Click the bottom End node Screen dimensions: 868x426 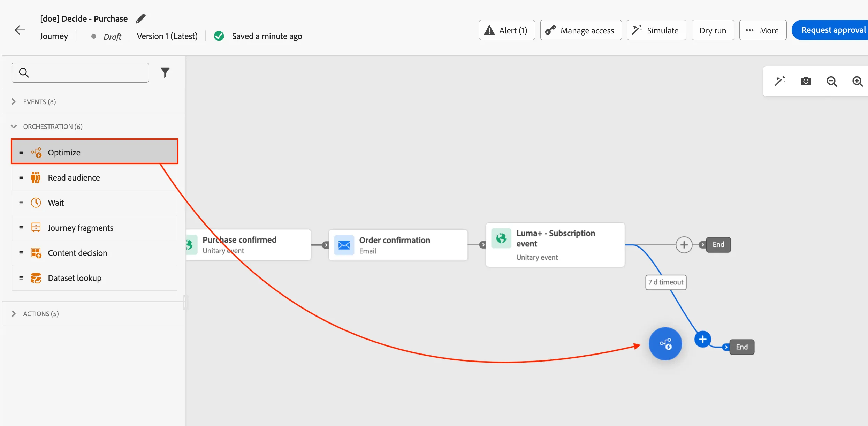[742, 347]
